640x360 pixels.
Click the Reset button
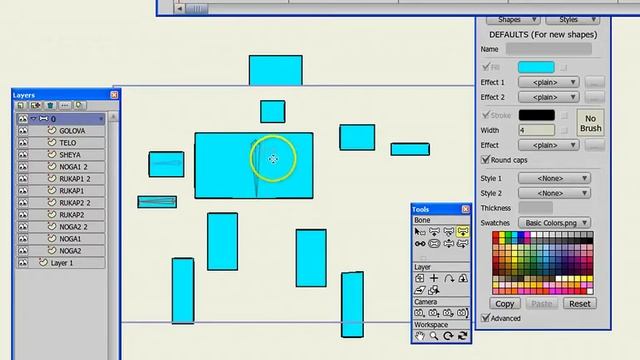pos(580,304)
